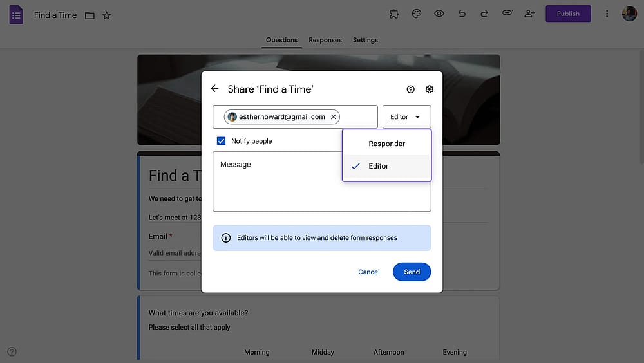Uncheck the Notify people checkbox
The height and width of the screenshot is (363, 644).
point(221,141)
